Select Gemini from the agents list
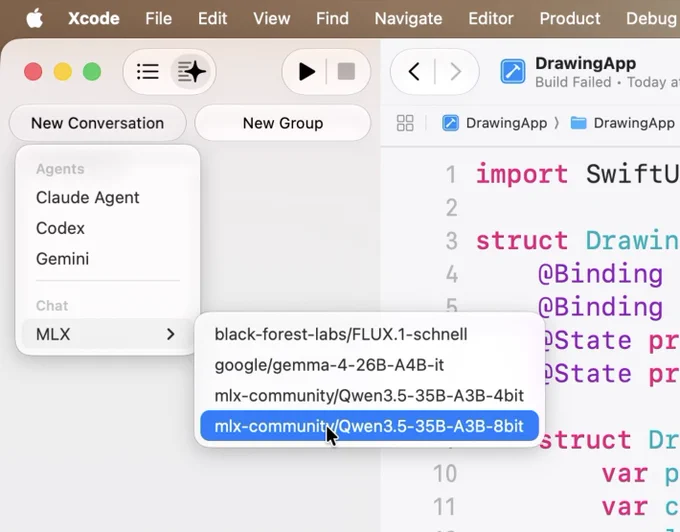 [x=62, y=259]
